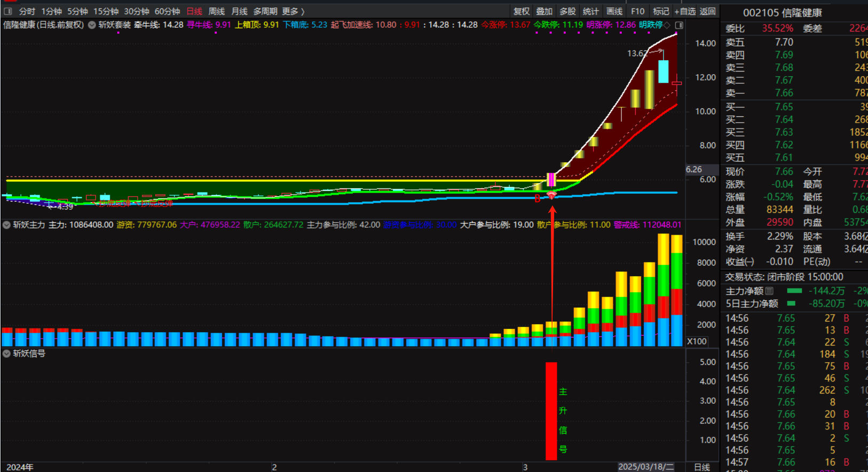This screenshot has width=868, height=472.
Task: Open the 主力净额 details list icon
Action: [x=769, y=291]
